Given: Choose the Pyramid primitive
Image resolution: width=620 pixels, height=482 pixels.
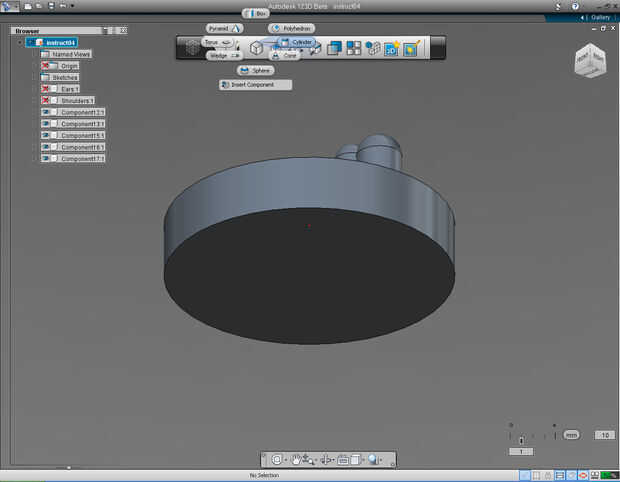Looking at the screenshot, I should [x=224, y=28].
